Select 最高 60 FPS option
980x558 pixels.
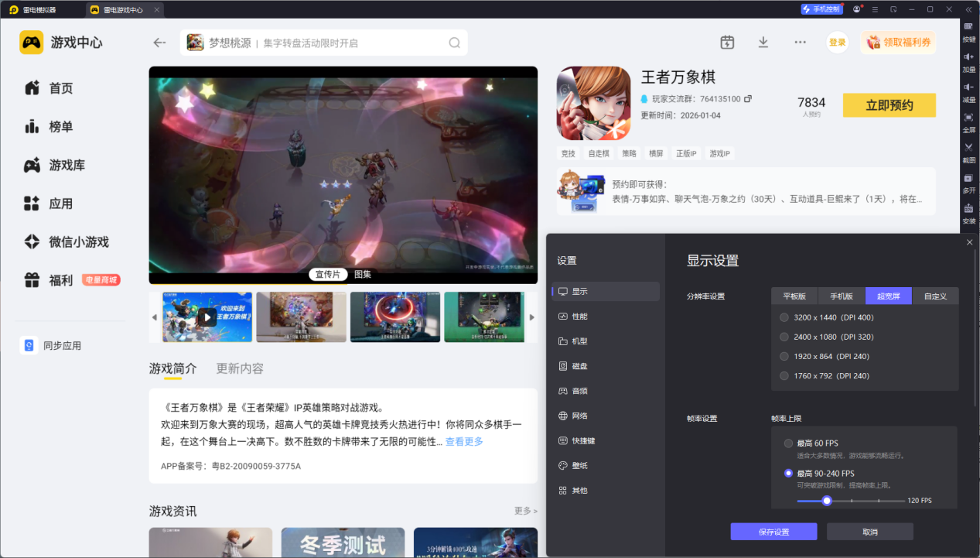(811, 443)
